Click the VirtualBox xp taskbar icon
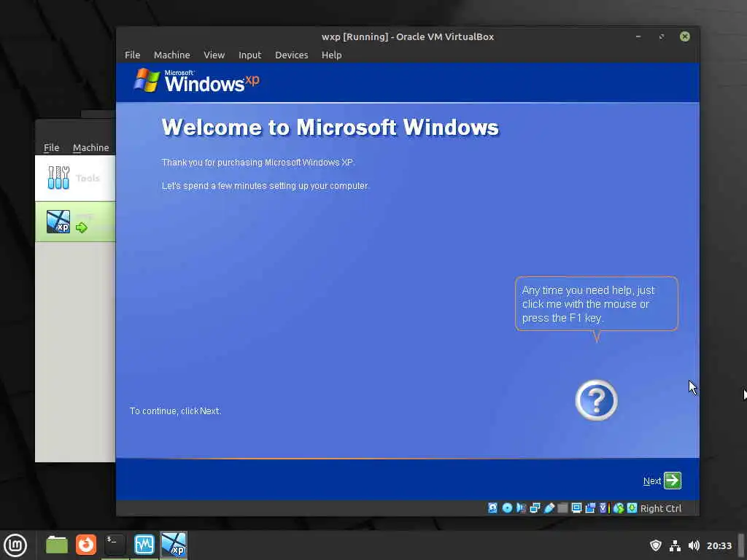 174,544
